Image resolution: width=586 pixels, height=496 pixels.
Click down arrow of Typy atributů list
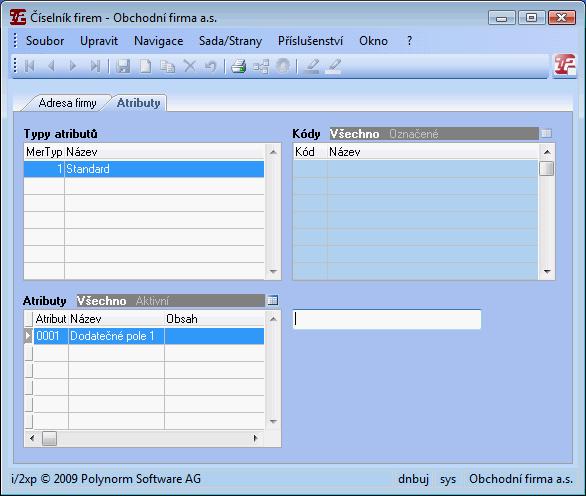coord(273,272)
